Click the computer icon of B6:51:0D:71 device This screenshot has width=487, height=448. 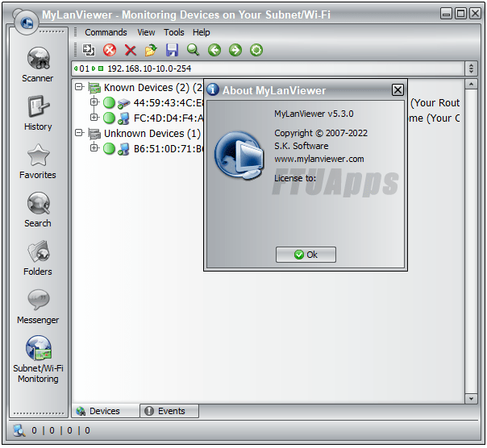(123, 149)
